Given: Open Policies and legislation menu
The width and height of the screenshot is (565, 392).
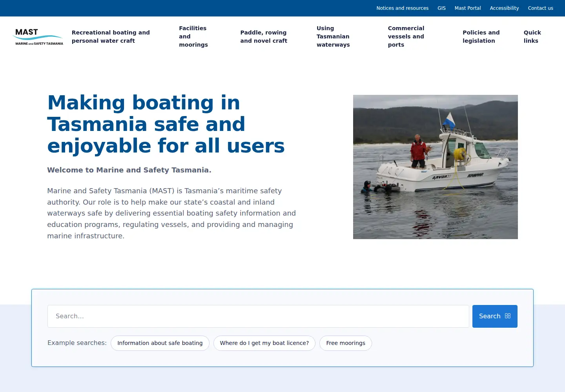Looking at the screenshot, I should tap(481, 36).
